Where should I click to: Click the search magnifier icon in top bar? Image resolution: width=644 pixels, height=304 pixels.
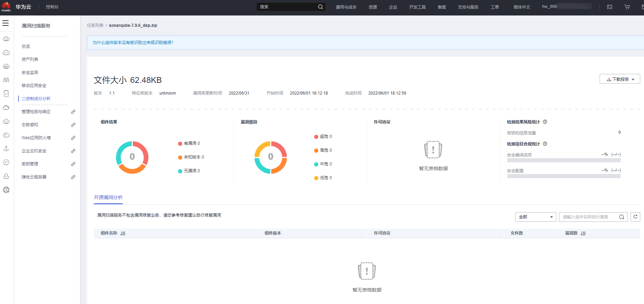[320, 7]
